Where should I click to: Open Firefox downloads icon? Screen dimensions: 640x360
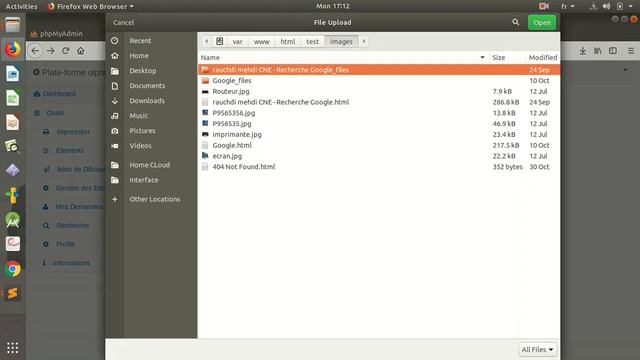[x=582, y=51]
